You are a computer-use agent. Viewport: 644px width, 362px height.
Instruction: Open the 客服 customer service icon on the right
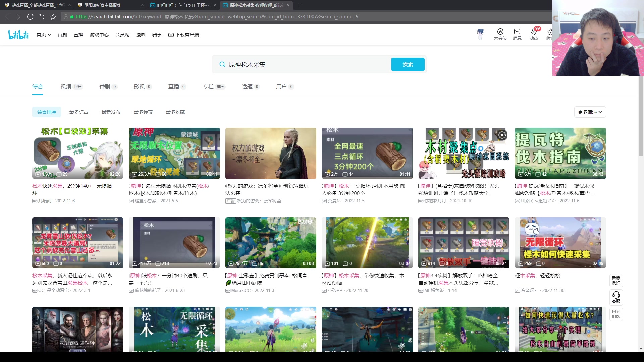point(616,297)
